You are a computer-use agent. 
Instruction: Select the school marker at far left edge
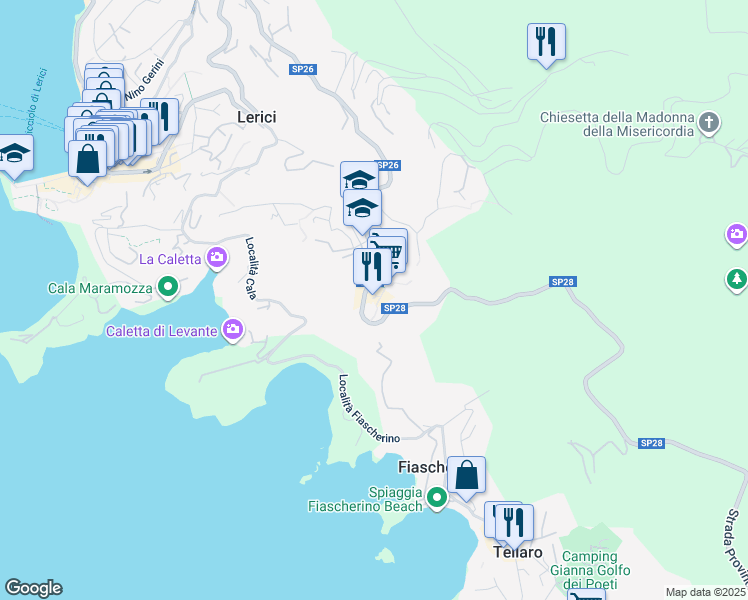point(14,154)
